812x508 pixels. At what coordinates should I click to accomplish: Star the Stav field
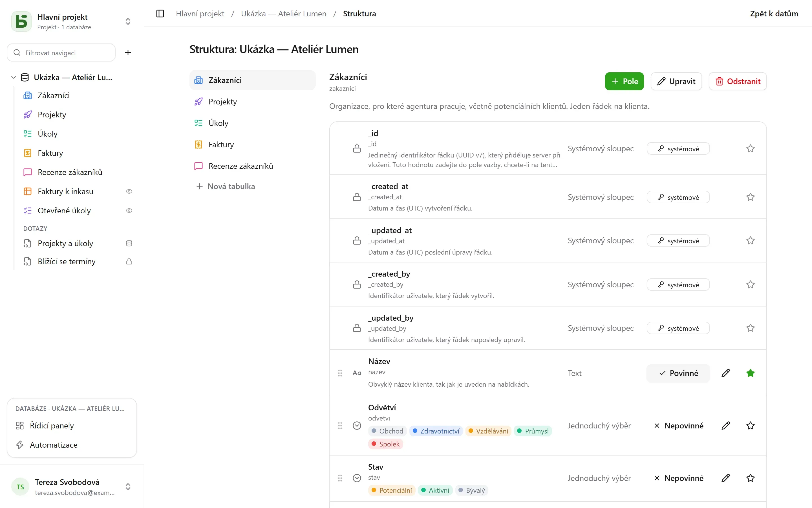tap(751, 478)
